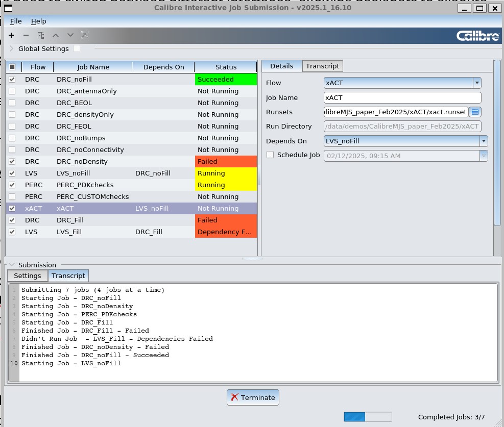Check the DRC_densityOnly job checkbox

pos(12,115)
